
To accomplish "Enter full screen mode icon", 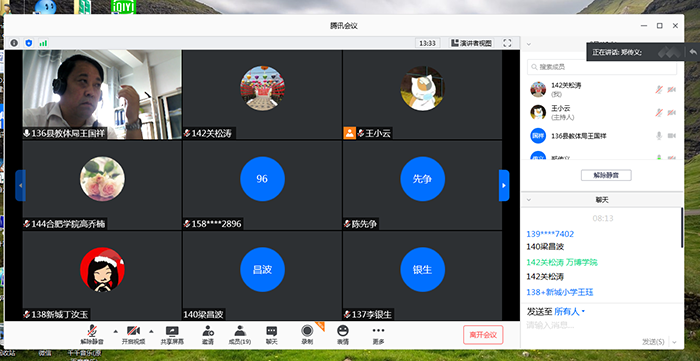I will click(507, 43).
